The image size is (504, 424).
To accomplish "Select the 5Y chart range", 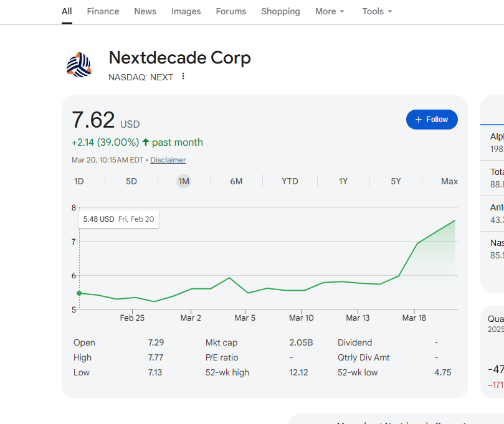I will click(396, 181).
